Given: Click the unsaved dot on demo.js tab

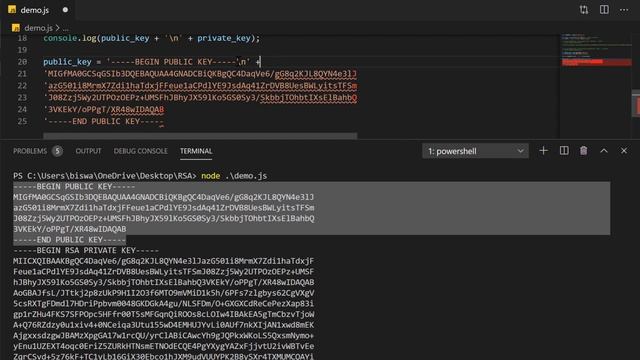Looking at the screenshot, I should 65,10.
